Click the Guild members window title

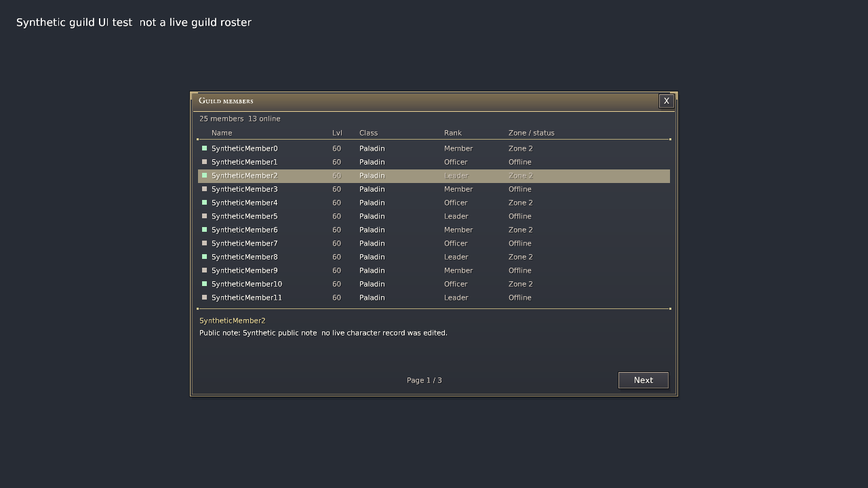[x=226, y=101]
